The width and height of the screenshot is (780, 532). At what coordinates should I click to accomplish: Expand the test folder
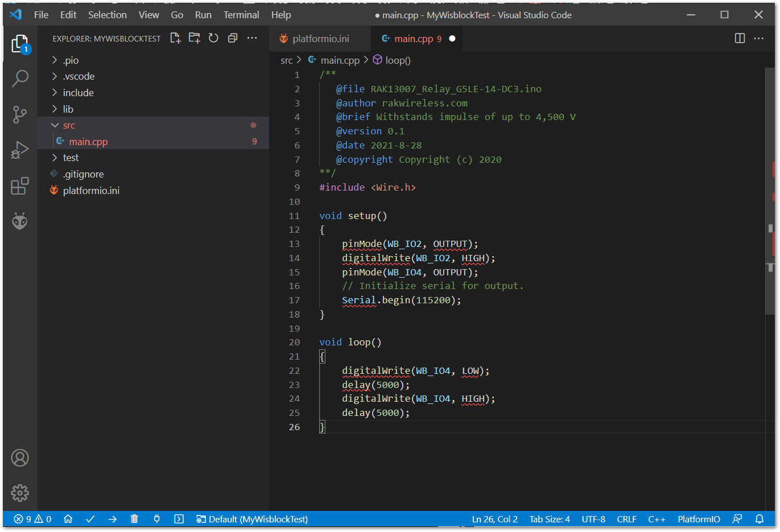(153, 158)
